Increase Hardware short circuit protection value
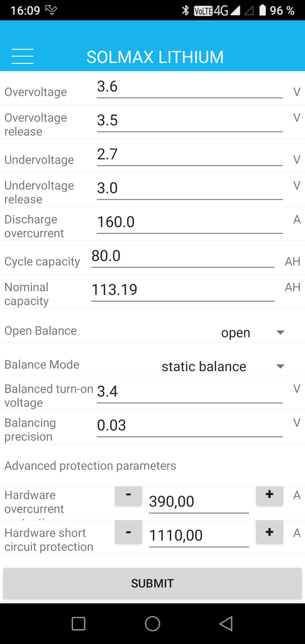305x644 pixels. [x=269, y=532]
